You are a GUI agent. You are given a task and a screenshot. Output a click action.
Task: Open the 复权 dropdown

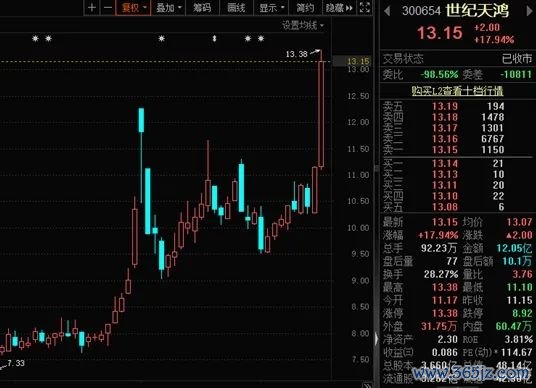(x=134, y=8)
